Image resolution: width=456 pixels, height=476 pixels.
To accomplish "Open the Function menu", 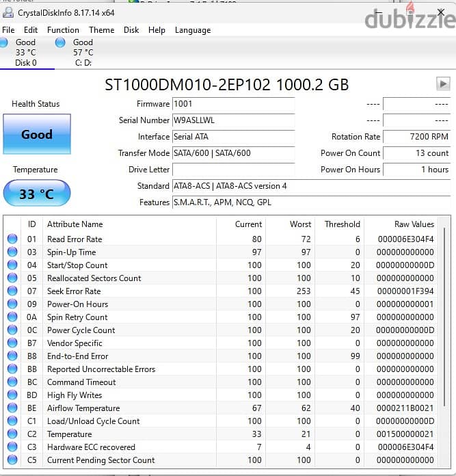I will [63, 30].
